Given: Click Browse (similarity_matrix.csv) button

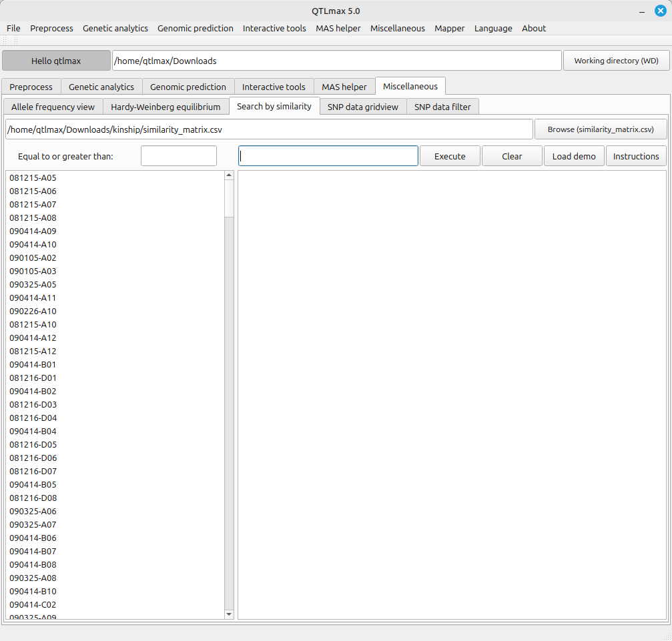Looking at the screenshot, I should [x=601, y=129].
